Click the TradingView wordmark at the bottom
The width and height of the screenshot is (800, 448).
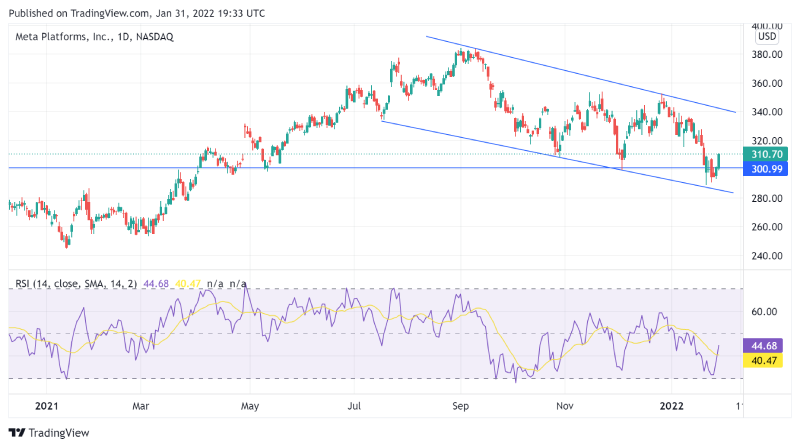[59, 433]
